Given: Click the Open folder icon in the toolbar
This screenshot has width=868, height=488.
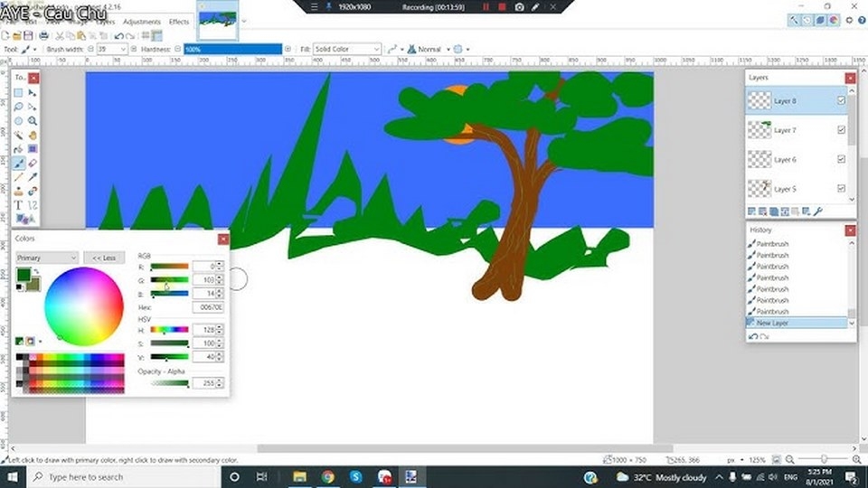Looking at the screenshot, I should 16,36.
